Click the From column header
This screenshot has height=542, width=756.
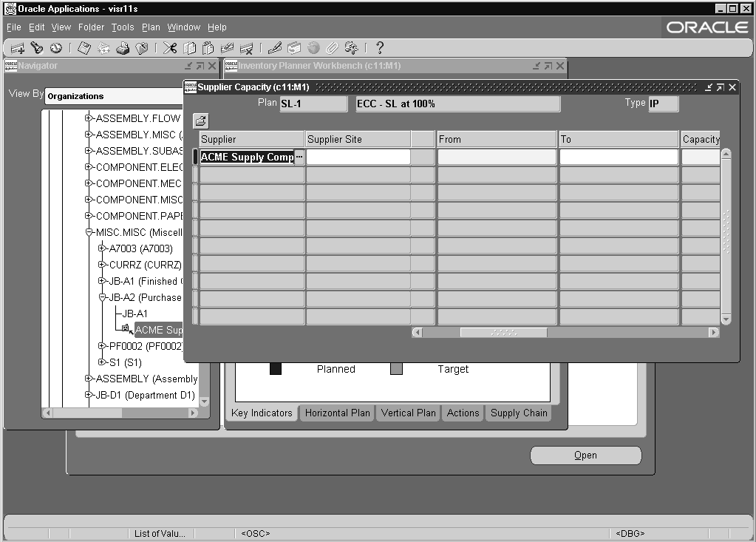pyautogui.click(x=497, y=139)
